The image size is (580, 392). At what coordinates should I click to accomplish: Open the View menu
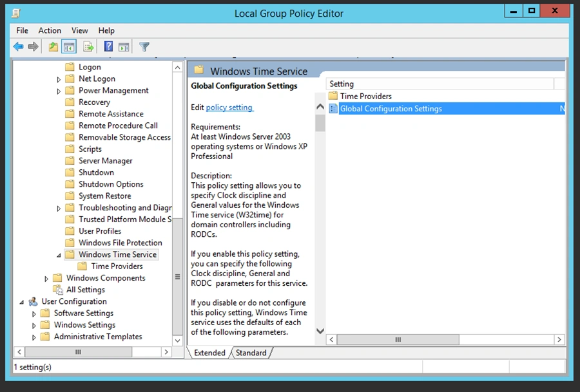[79, 30]
